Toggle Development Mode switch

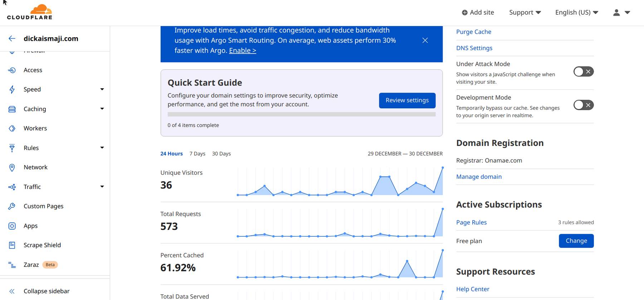[x=584, y=105]
